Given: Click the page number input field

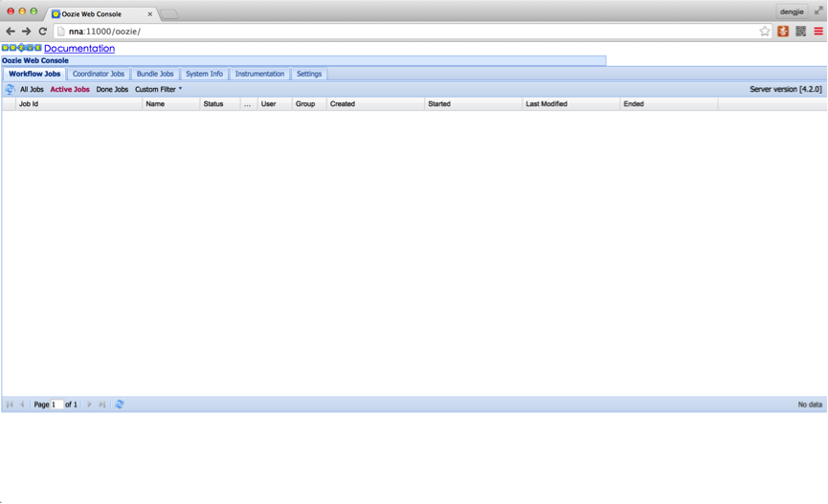Looking at the screenshot, I should tap(56, 405).
